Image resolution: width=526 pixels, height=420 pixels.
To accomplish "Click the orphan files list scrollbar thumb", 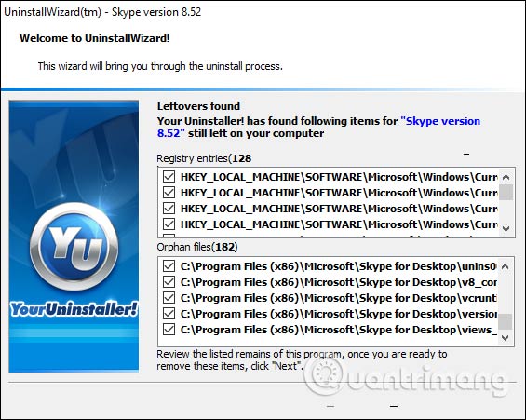I will [x=506, y=321].
